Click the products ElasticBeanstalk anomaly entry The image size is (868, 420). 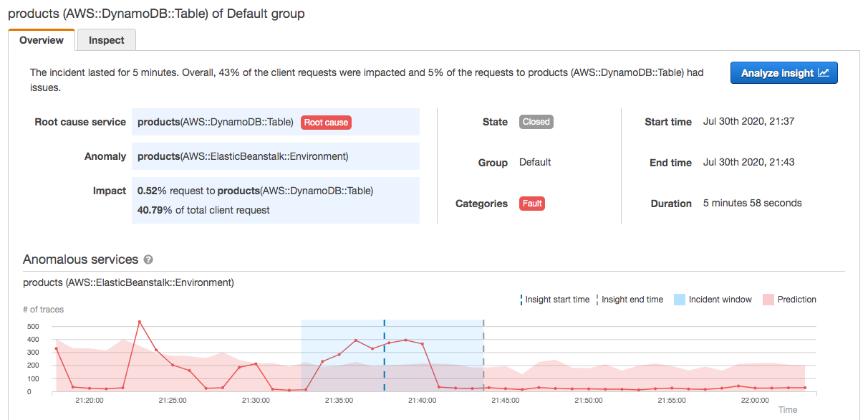point(242,156)
